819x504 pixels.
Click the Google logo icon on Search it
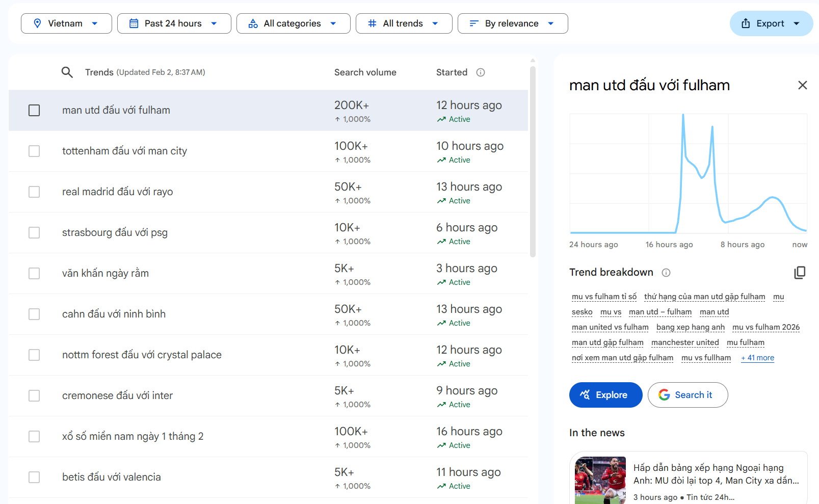point(664,395)
